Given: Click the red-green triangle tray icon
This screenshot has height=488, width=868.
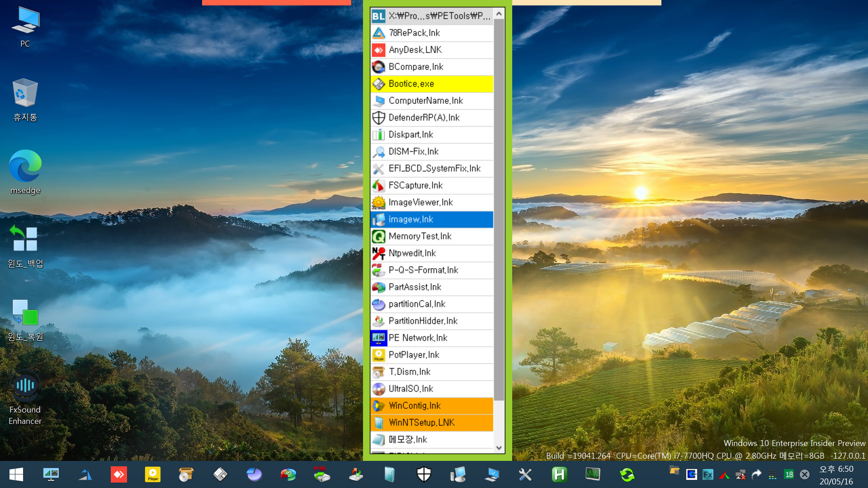Looking at the screenshot, I should [x=724, y=474].
